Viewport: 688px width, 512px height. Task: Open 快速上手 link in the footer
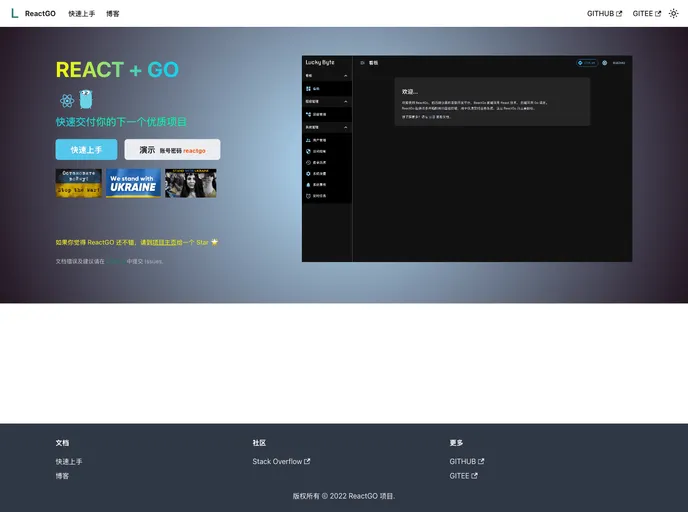coord(69,462)
